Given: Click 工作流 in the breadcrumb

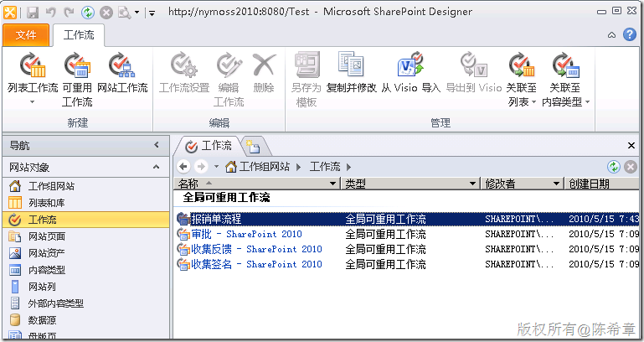Looking at the screenshot, I should [x=324, y=167].
